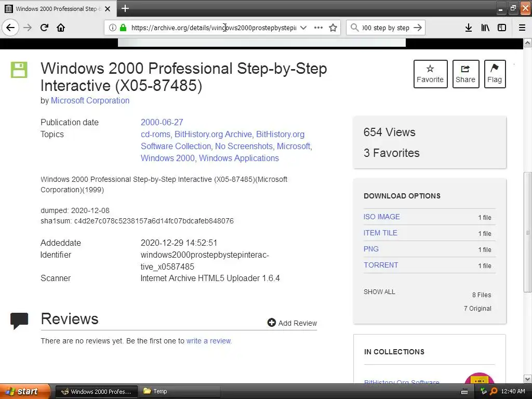Open a new browser tab

click(x=125, y=8)
